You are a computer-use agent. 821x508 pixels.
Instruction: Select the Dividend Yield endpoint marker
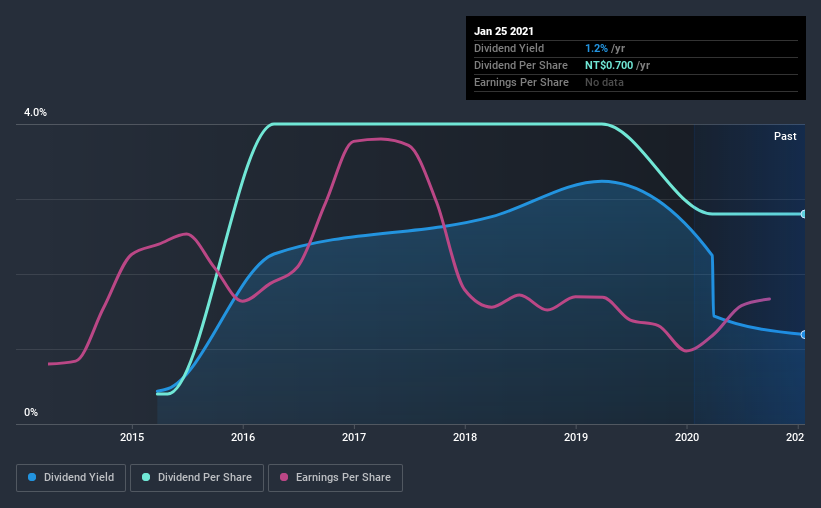tap(804, 335)
